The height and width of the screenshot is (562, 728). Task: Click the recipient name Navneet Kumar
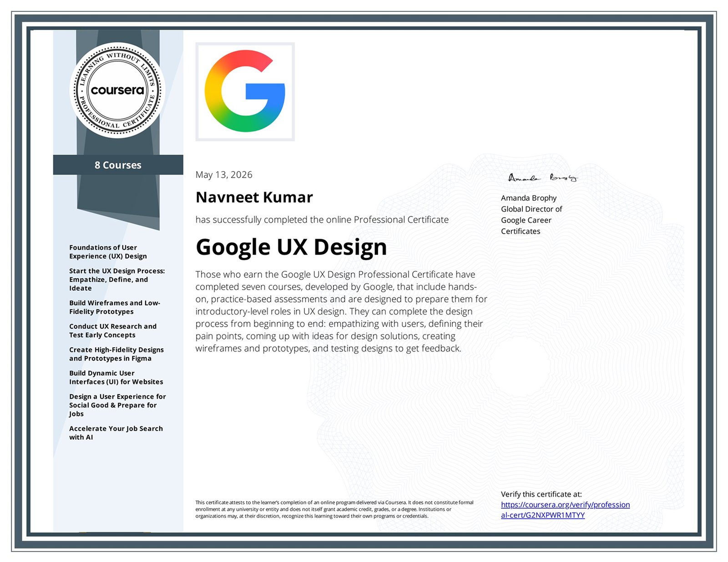click(254, 197)
